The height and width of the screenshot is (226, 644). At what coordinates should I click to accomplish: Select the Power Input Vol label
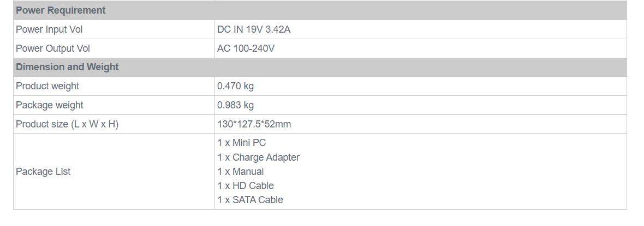(49, 29)
